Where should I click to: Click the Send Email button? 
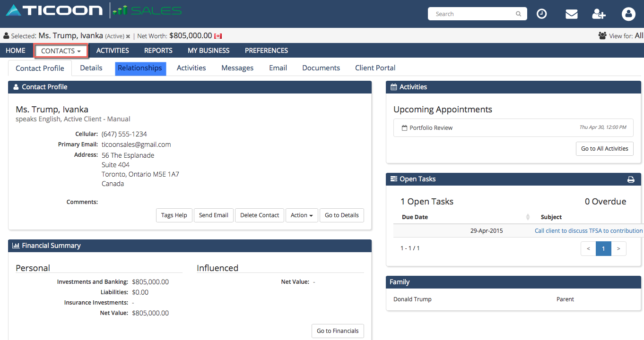[x=214, y=215]
